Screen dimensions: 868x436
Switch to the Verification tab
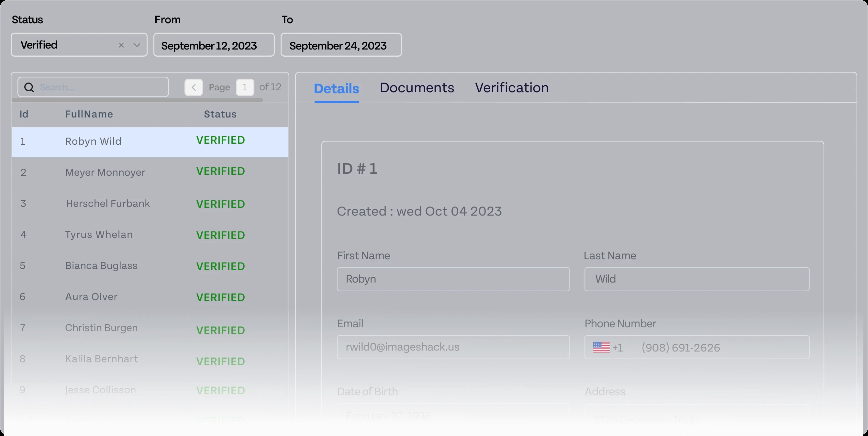coord(511,88)
